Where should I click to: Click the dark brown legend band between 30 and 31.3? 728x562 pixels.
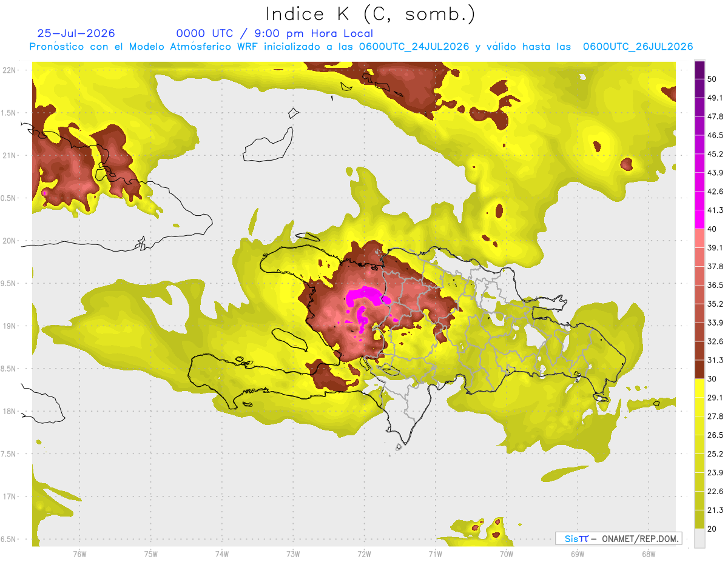coord(699,369)
